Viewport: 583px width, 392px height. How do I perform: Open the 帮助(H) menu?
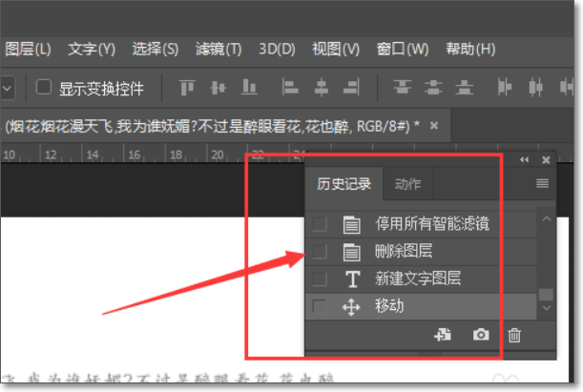pyautogui.click(x=470, y=49)
